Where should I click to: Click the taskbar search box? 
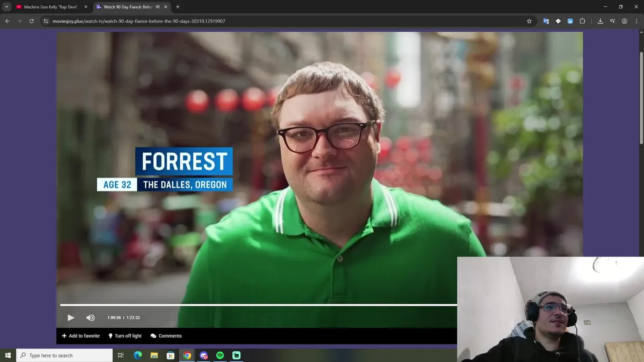click(64, 355)
